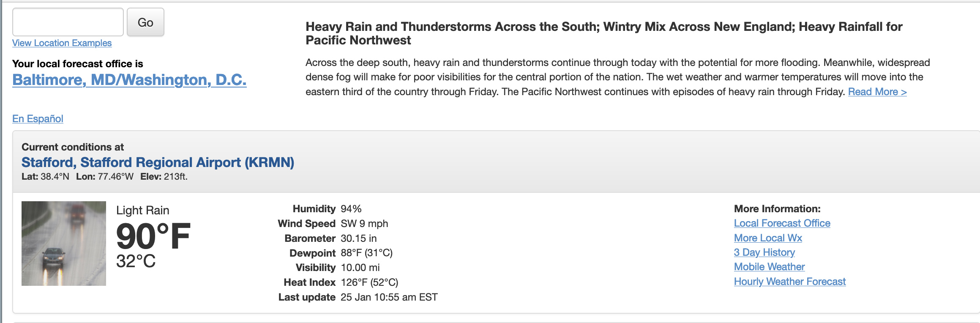Open Hourly Weather Forecast link

point(789,282)
